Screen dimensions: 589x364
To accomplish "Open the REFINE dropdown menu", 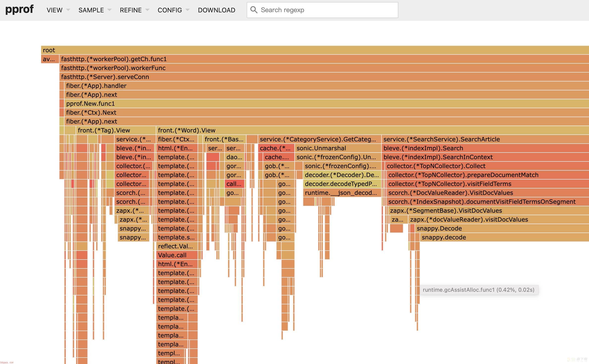I will [x=135, y=10].
